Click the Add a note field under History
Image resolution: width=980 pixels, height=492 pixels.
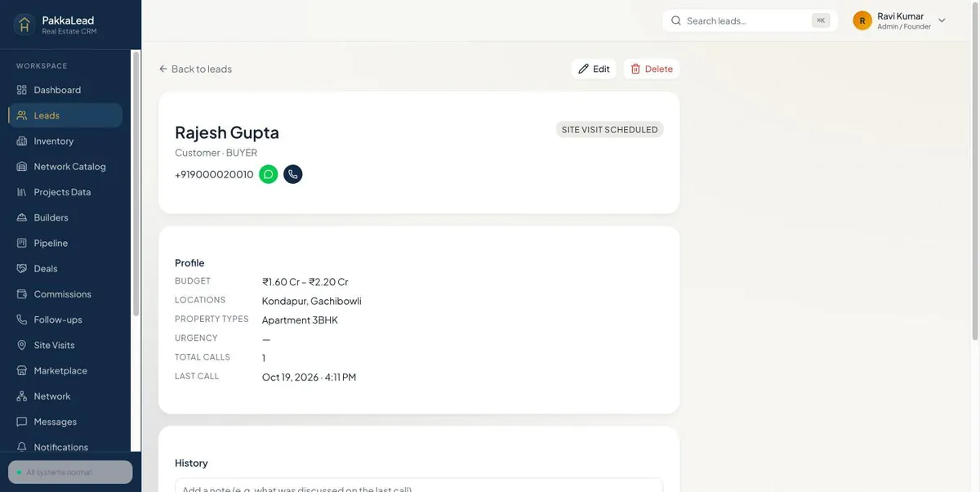[x=419, y=485]
